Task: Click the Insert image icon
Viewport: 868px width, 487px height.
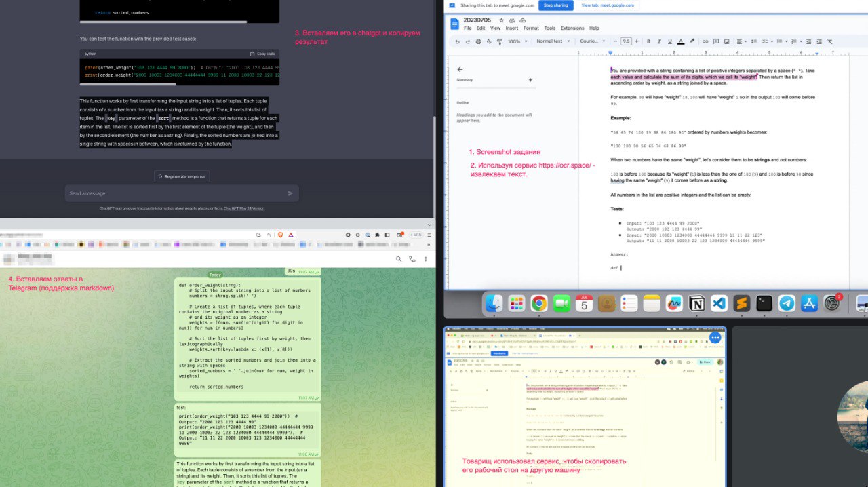Action: (x=727, y=41)
